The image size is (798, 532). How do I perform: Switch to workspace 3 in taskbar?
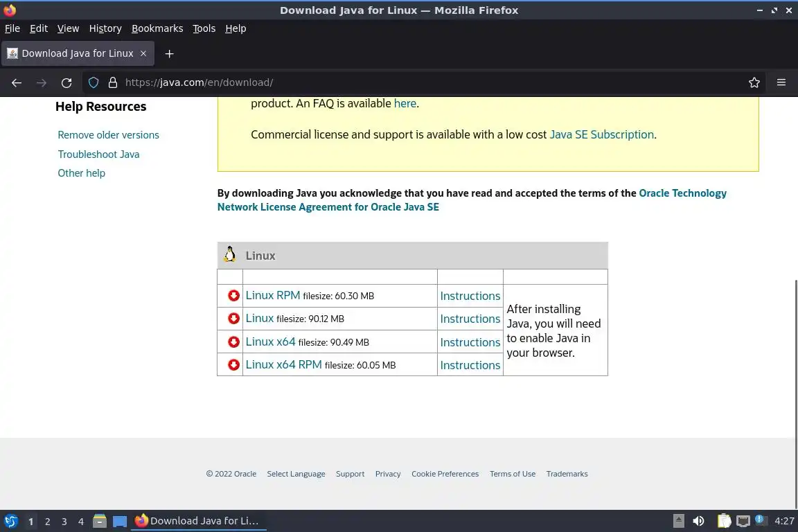coord(64,522)
